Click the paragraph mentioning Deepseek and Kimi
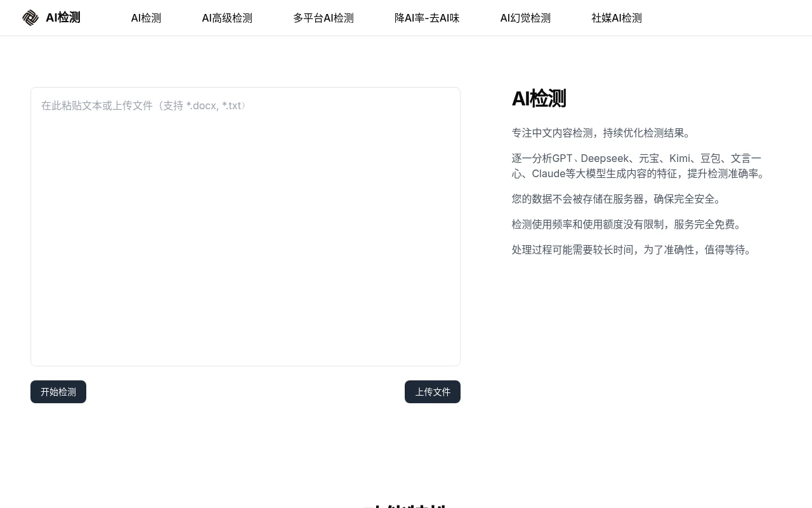 [638, 166]
